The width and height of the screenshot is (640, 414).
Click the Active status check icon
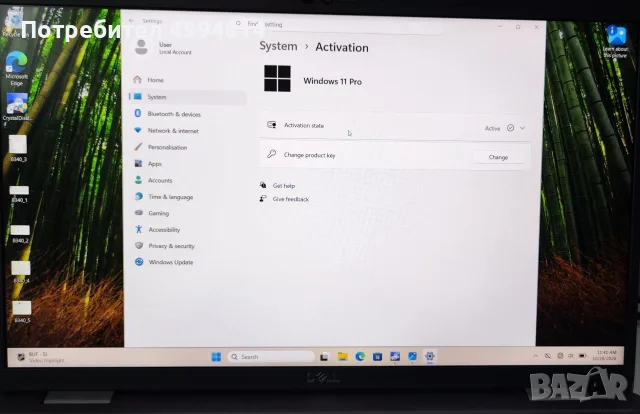tap(510, 128)
